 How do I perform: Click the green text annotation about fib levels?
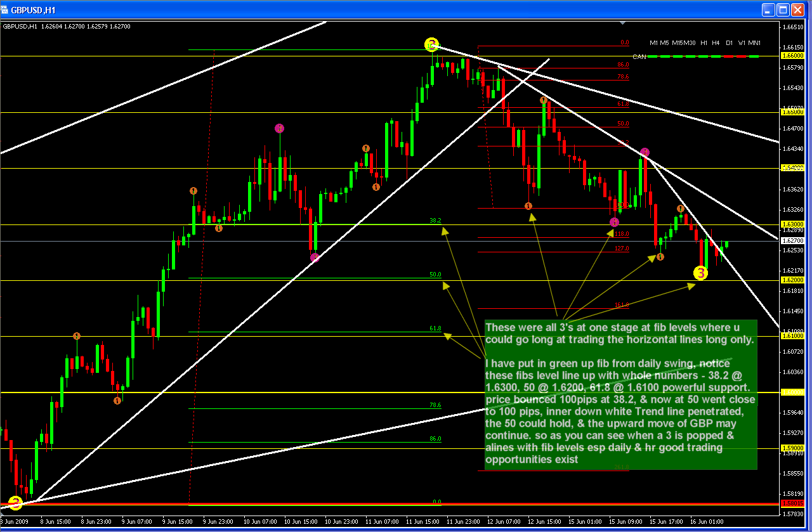[621, 394]
